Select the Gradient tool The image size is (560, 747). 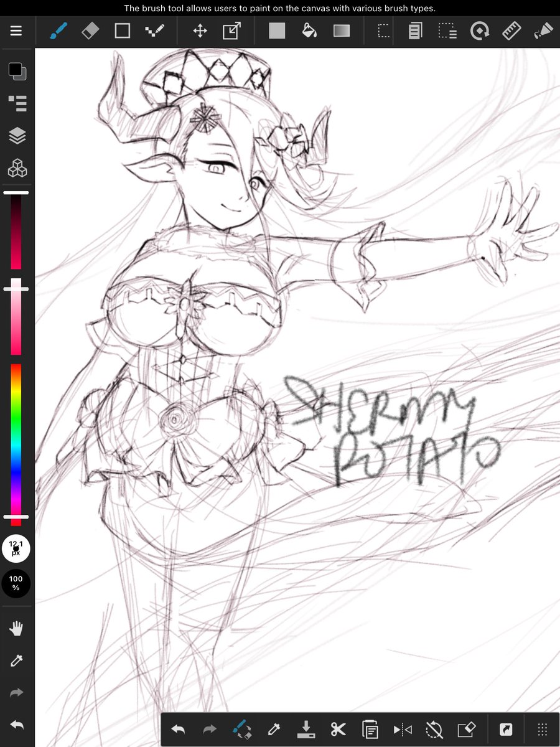tap(342, 31)
